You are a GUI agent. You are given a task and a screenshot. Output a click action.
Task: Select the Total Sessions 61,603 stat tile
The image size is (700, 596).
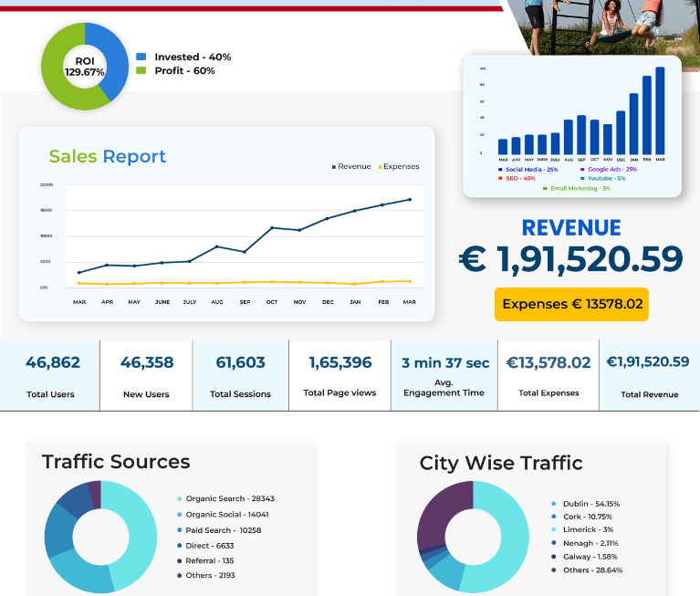pos(241,375)
